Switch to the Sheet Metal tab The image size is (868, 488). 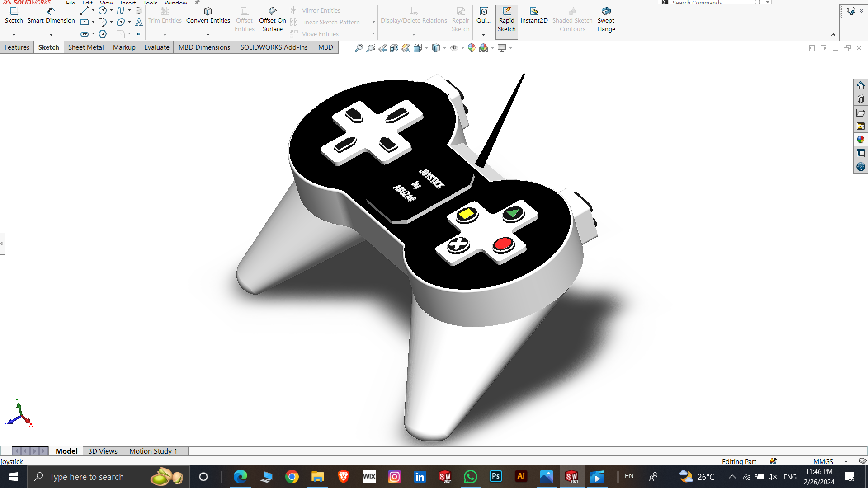(85, 47)
